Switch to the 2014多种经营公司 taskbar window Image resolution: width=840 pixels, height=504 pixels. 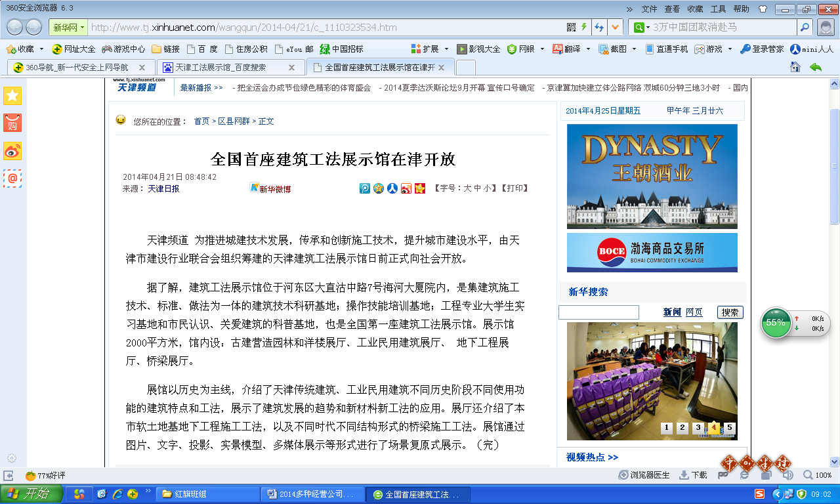(313, 494)
